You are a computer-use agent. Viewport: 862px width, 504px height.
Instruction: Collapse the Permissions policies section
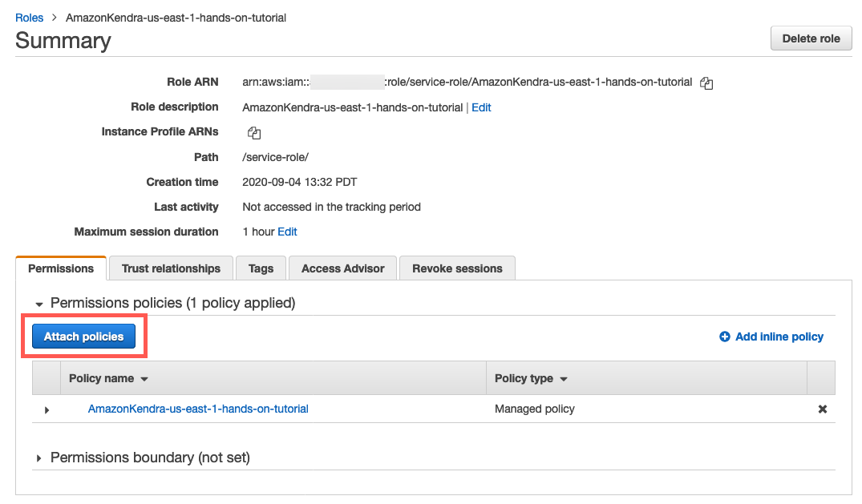[x=38, y=304]
